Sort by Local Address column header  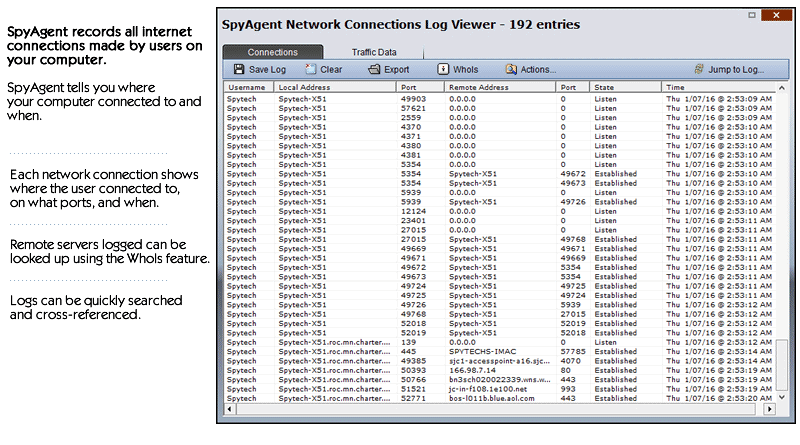click(x=335, y=87)
